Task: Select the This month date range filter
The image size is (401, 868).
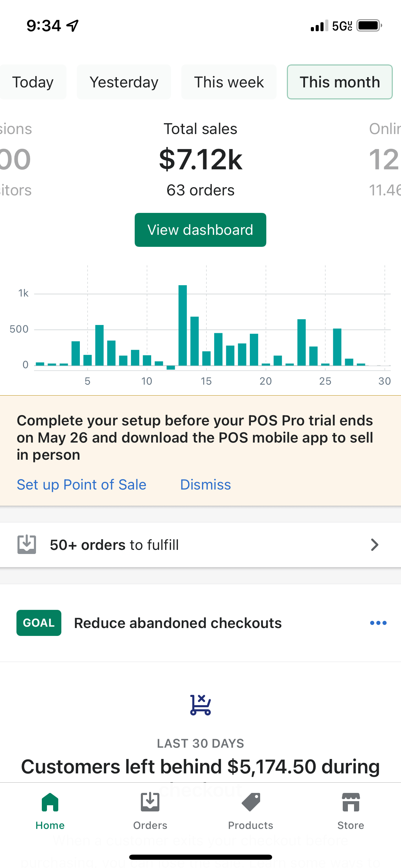Action: tap(340, 82)
